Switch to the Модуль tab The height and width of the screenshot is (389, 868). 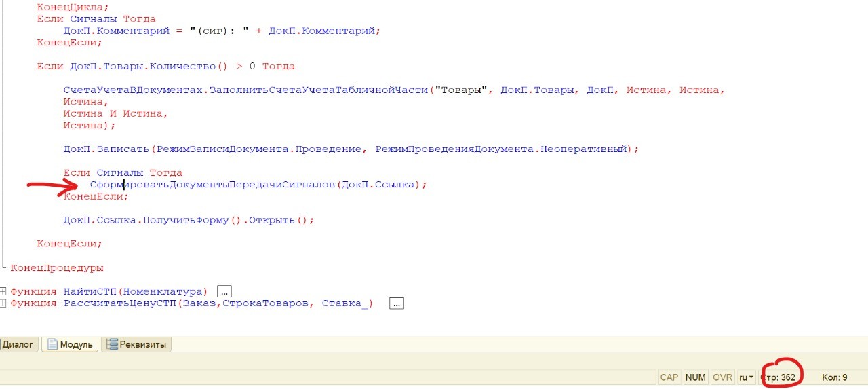(x=70, y=344)
